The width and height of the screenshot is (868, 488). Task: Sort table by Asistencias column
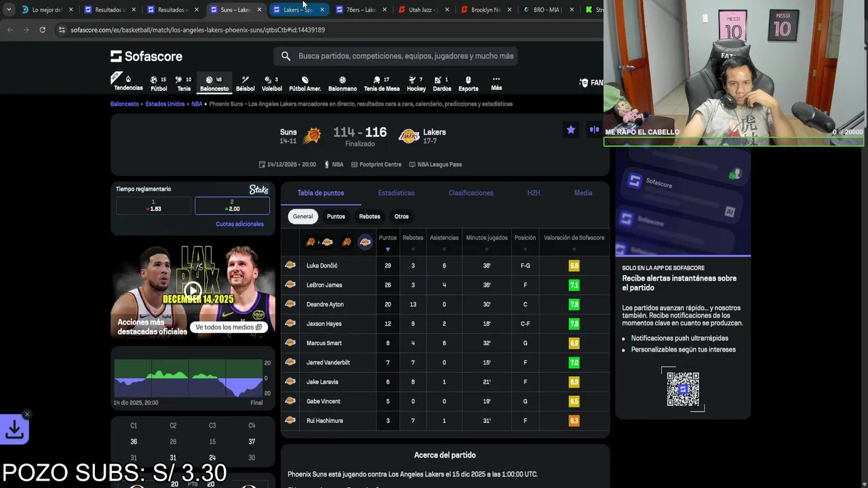pos(444,242)
